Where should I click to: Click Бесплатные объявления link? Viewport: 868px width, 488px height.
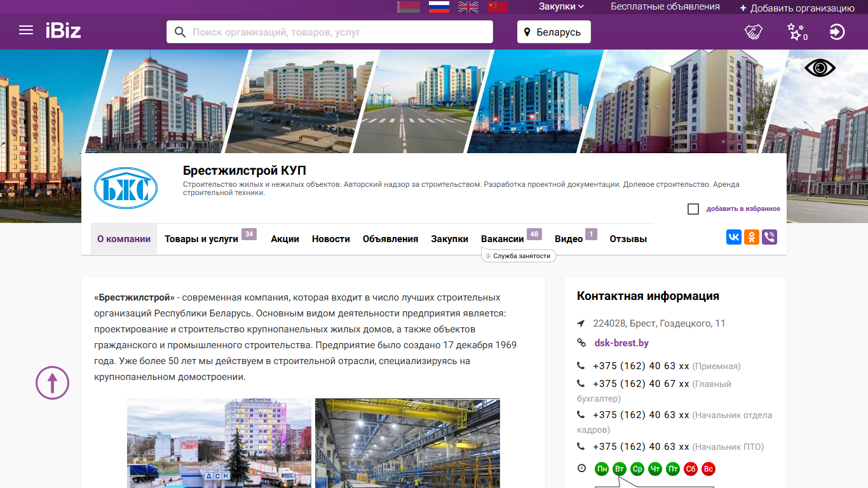pos(665,7)
